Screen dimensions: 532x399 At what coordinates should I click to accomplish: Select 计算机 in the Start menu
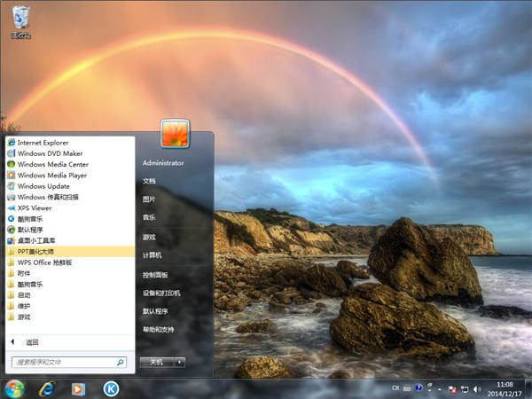(153, 255)
